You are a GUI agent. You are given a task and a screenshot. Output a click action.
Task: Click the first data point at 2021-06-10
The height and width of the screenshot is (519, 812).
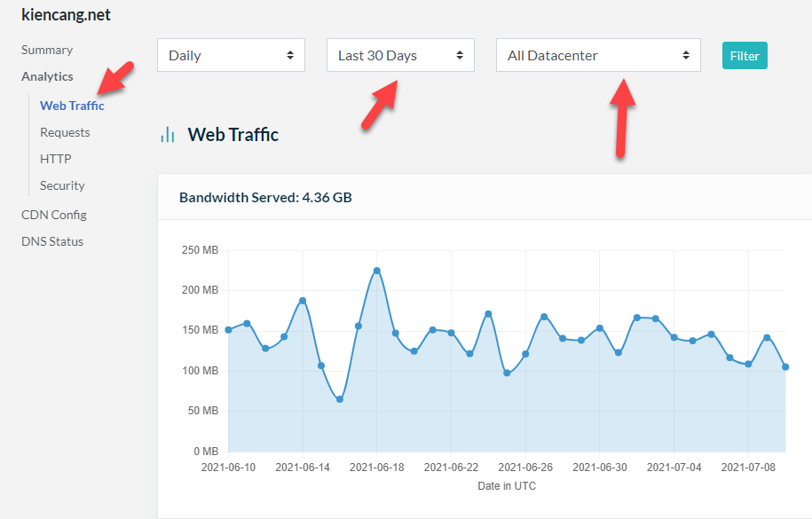[x=228, y=329]
